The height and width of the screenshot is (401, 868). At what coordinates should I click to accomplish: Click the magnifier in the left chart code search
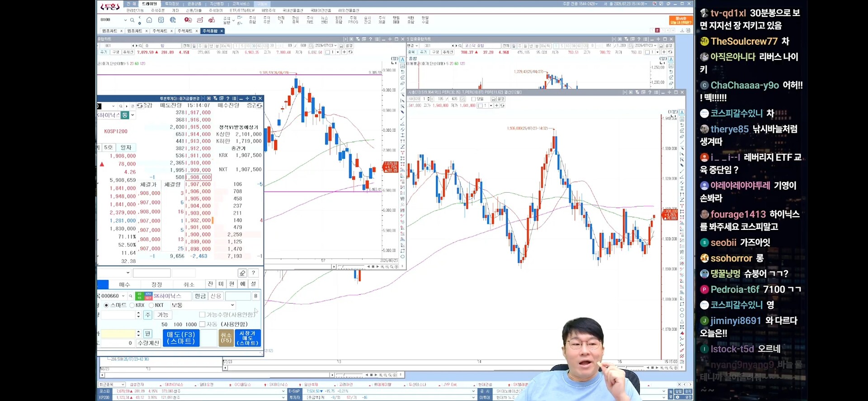point(141,46)
